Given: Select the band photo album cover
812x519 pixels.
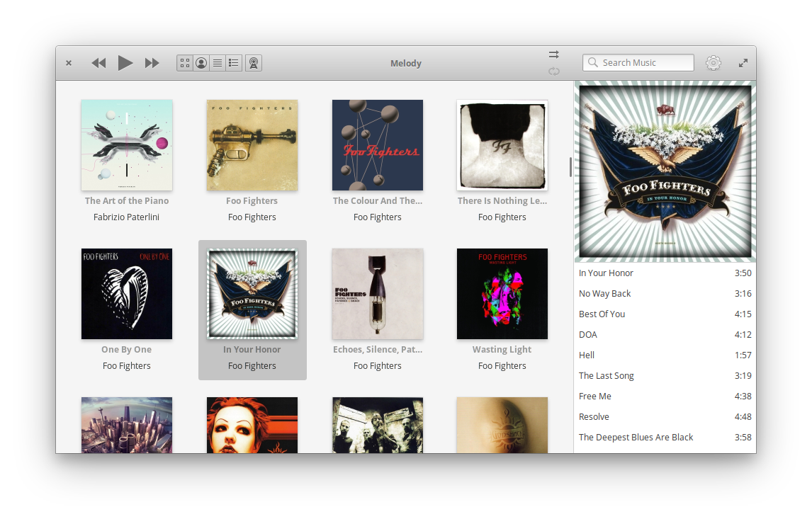Looking at the screenshot, I should [378, 426].
